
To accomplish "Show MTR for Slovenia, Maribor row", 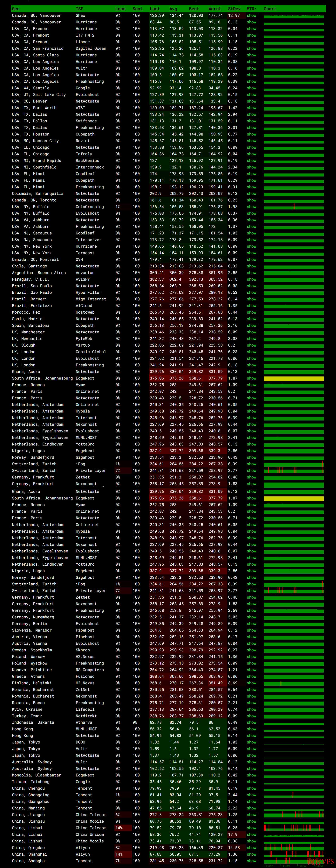I will (x=252, y=630).
